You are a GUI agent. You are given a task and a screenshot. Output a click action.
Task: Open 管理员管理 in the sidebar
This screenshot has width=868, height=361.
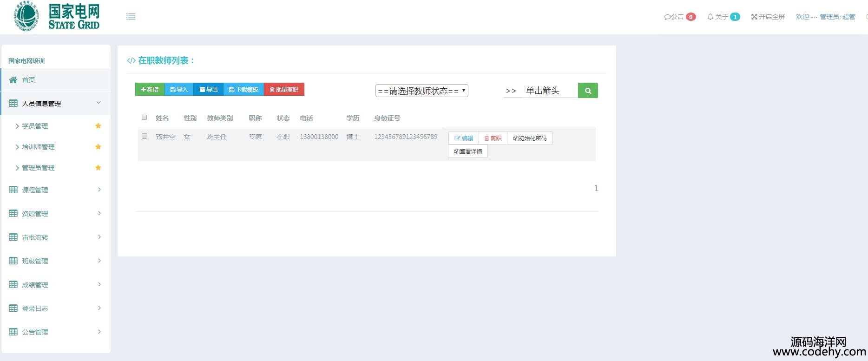[x=38, y=168]
